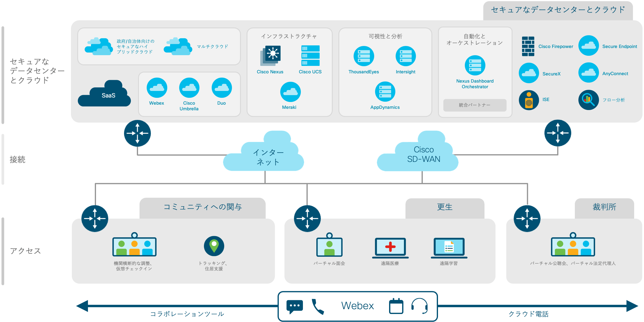Click the フロー分析 magnifier icon

[x=589, y=100]
